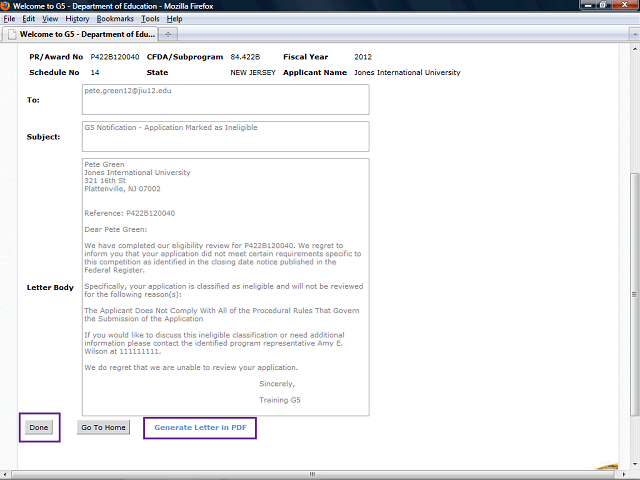Viewport: 640px width, 480px height.
Task: Click the To email address field
Action: point(226,100)
